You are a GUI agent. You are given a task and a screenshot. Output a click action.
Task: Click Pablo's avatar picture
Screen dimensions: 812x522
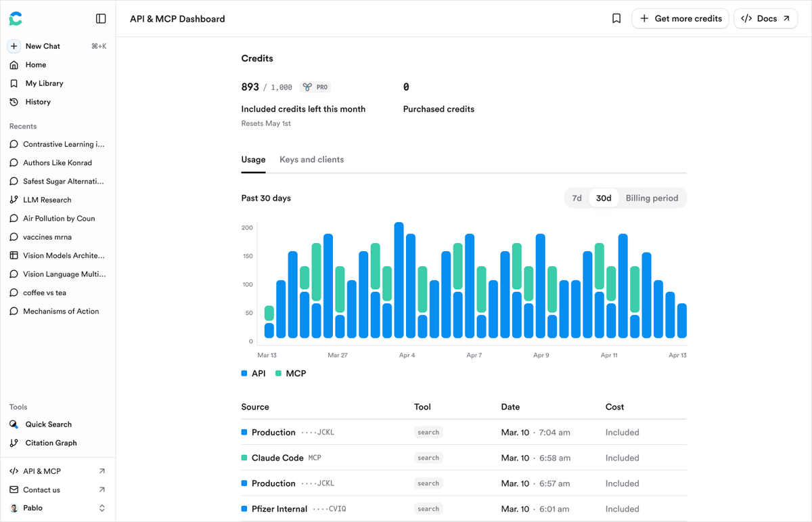(x=14, y=508)
